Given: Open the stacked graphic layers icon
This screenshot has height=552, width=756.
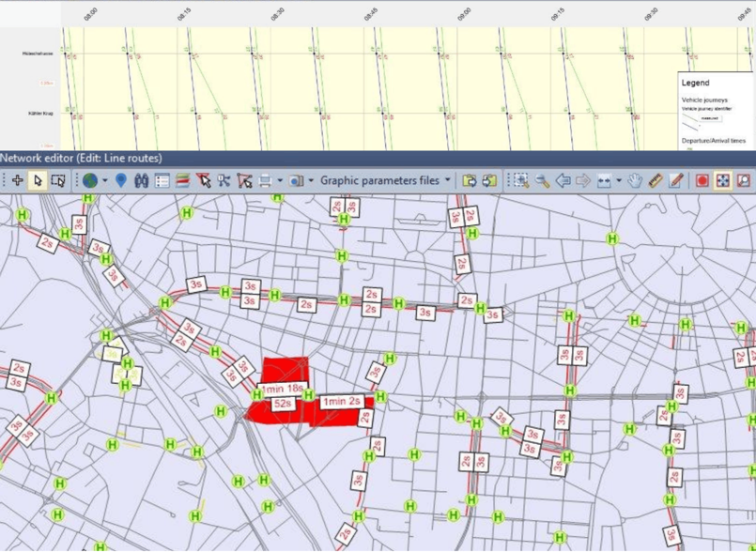Looking at the screenshot, I should pos(182,181).
